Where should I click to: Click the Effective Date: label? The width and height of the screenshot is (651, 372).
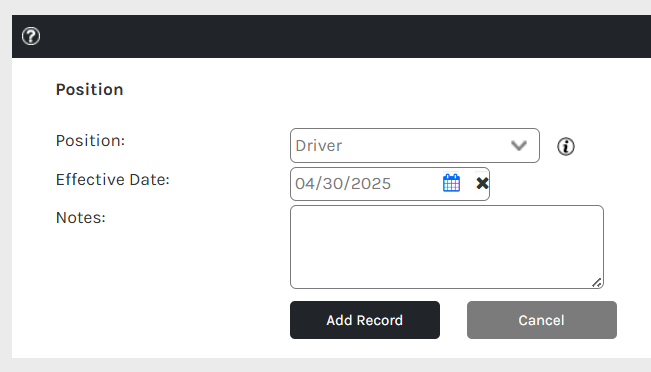113,180
